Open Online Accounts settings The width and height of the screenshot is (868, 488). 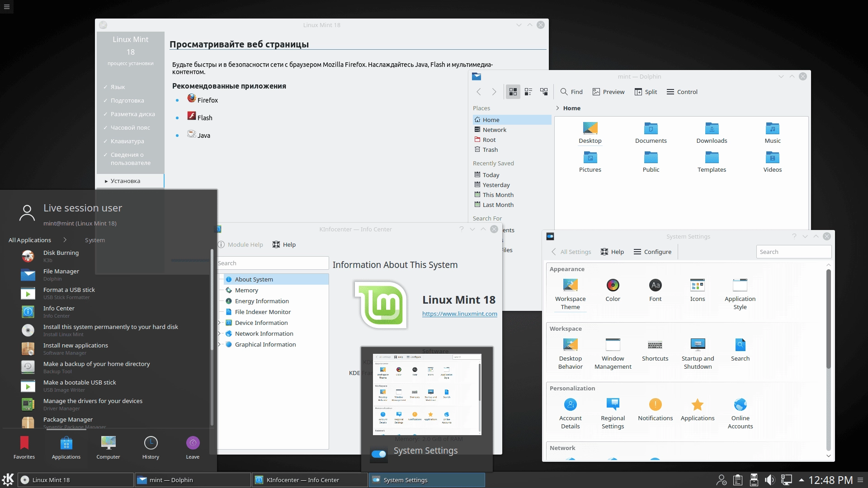pyautogui.click(x=740, y=414)
